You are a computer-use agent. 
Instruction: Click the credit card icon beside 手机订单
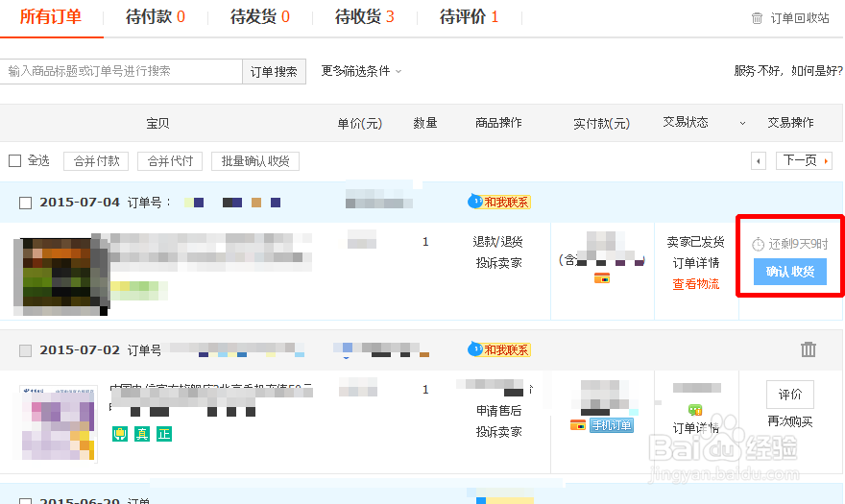578,425
